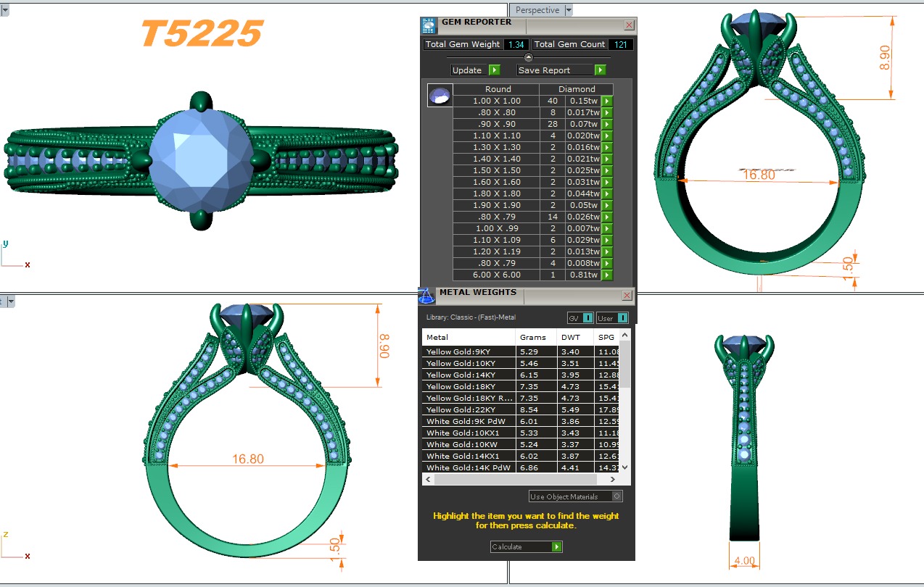Enable Use Object Materials option
Screen dimensions: 924x587
pyautogui.click(x=616, y=496)
